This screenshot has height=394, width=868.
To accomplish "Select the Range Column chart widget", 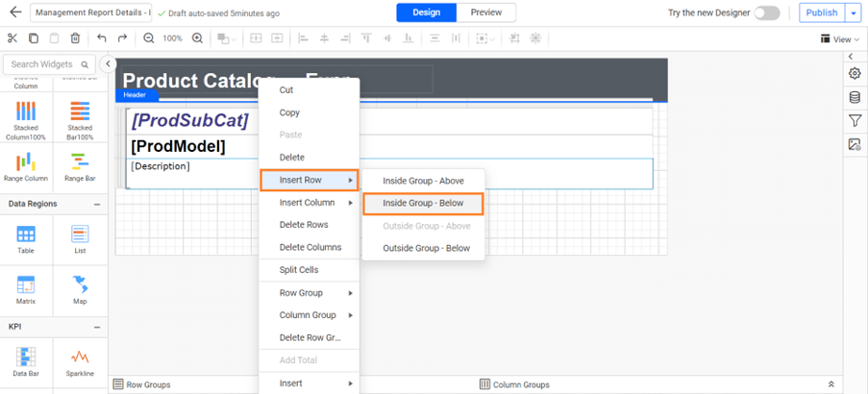I will click(x=26, y=167).
